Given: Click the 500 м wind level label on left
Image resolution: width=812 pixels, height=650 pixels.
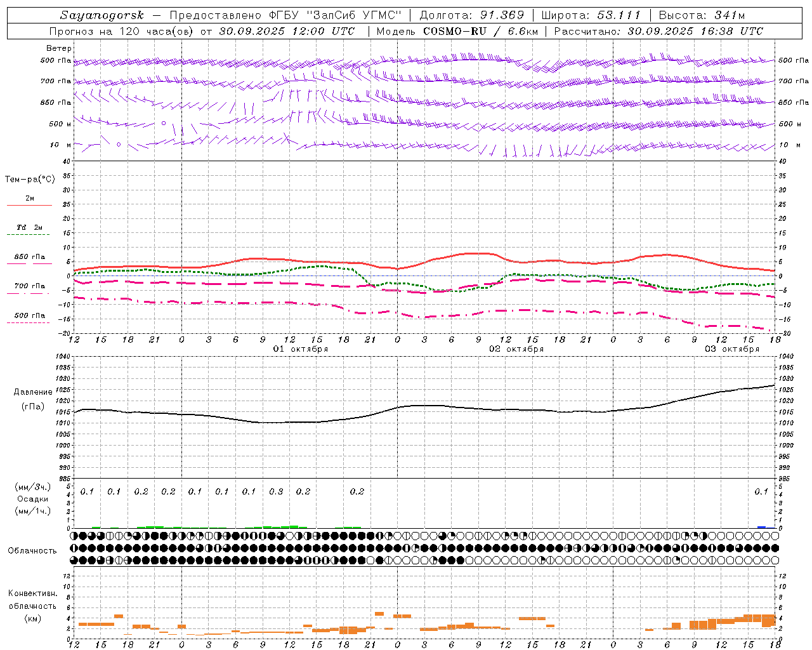Looking at the screenshot, I should pyautogui.click(x=61, y=124).
